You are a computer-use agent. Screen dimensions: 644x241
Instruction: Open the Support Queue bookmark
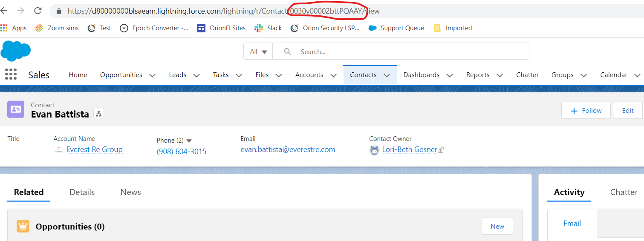click(396, 28)
